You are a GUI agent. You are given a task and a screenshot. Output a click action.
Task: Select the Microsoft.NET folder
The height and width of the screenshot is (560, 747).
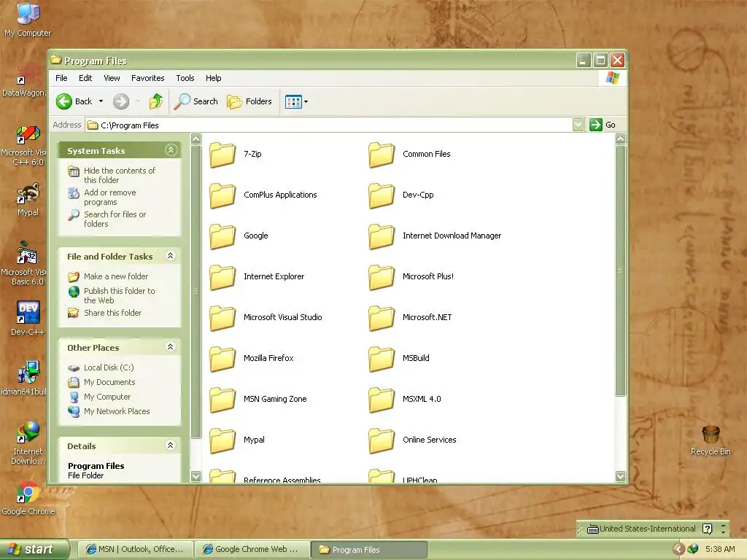click(410, 318)
